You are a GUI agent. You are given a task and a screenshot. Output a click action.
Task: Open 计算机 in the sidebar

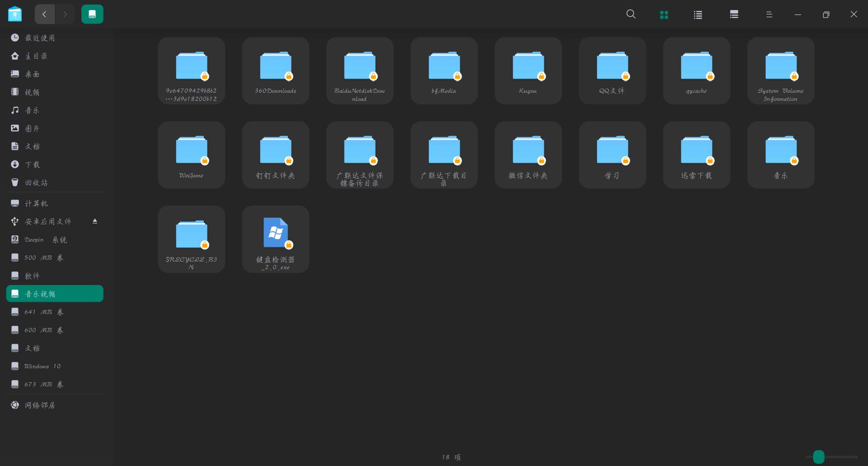coord(36,204)
